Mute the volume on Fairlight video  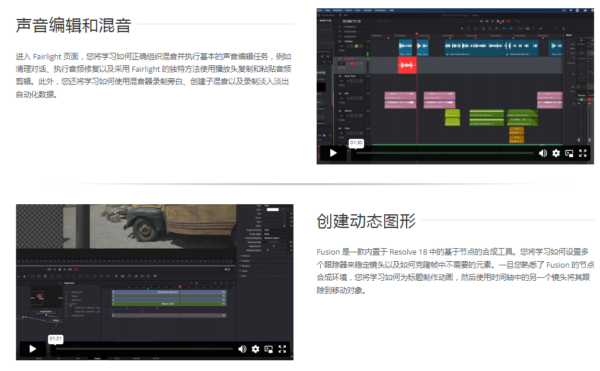[x=543, y=153]
